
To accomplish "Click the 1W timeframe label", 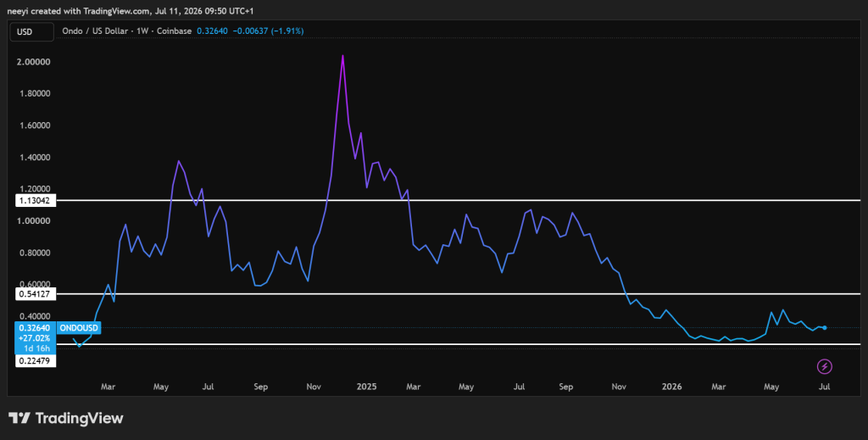I will (x=142, y=31).
